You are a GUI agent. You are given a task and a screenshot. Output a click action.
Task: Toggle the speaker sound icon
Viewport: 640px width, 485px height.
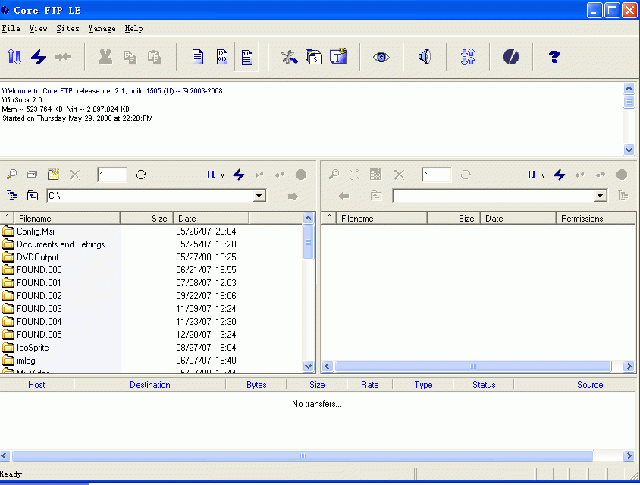(x=424, y=57)
